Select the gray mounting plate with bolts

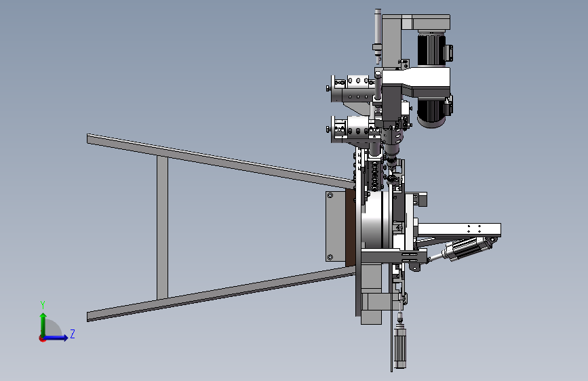[x=336, y=226]
